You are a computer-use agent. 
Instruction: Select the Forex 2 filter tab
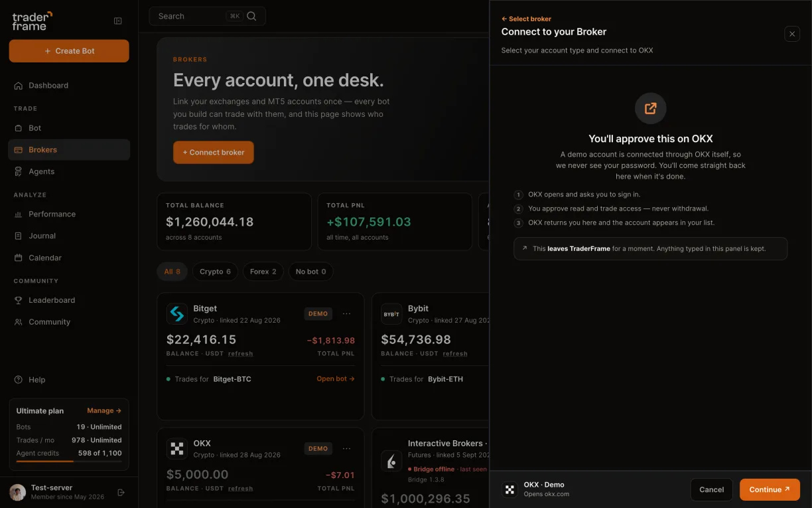point(263,272)
